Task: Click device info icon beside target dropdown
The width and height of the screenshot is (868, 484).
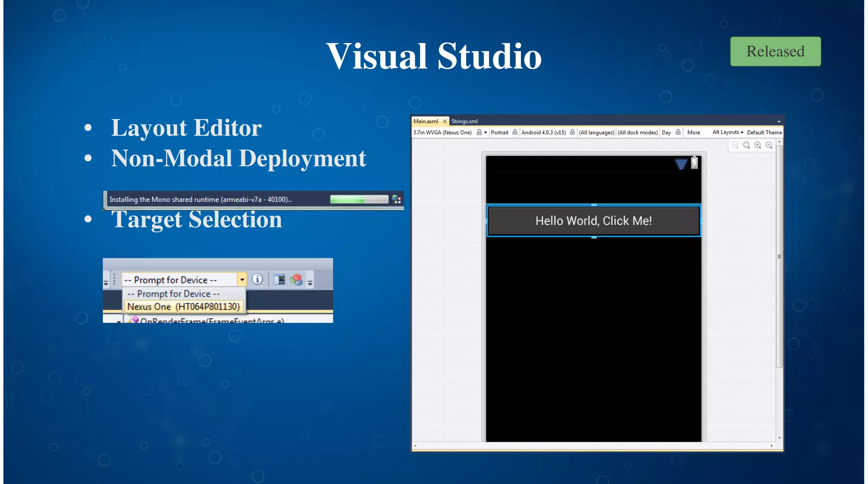Action: click(x=258, y=279)
